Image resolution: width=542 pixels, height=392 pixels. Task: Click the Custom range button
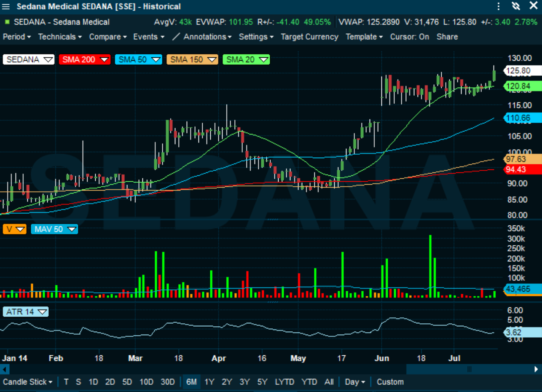390,382
